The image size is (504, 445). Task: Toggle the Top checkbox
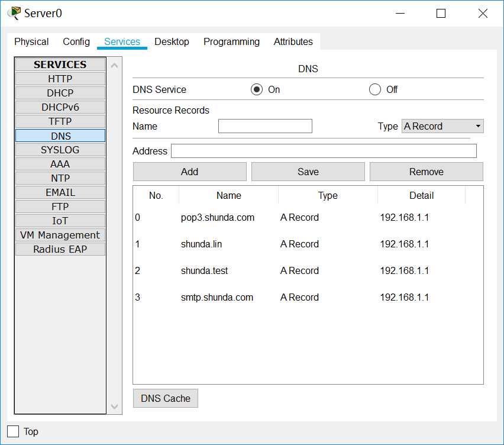[x=13, y=431]
